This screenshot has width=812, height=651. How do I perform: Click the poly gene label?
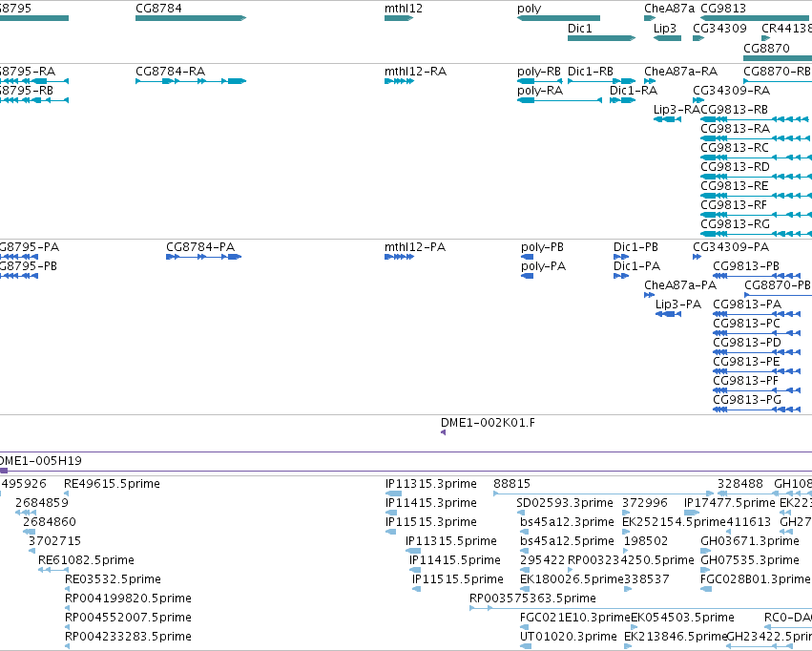click(x=529, y=9)
